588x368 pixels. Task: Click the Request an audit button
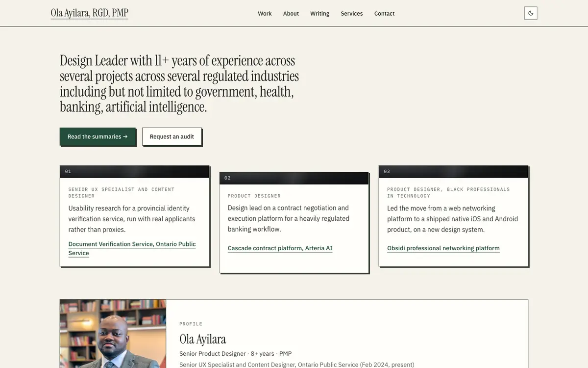pyautogui.click(x=172, y=137)
